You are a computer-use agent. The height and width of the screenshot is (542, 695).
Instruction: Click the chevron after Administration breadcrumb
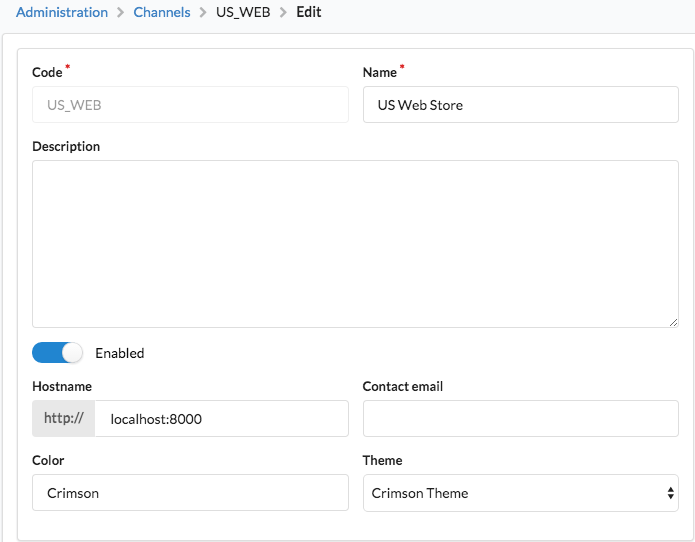click(120, 12)
